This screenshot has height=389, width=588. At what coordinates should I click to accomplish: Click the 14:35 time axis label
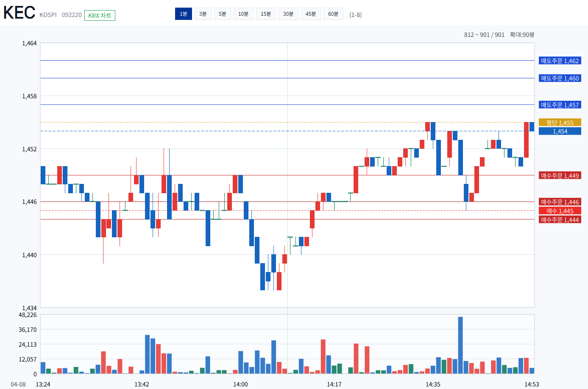point(433,384)
